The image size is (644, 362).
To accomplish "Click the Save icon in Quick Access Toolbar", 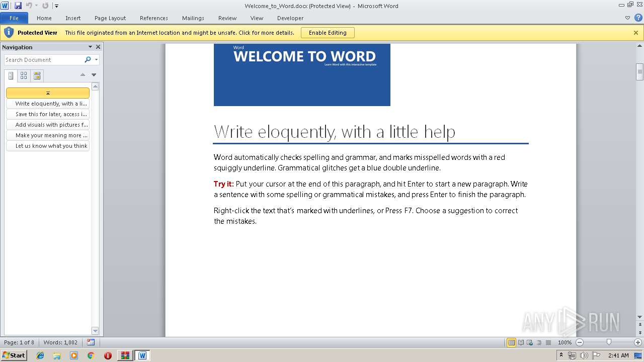I will click(18, 6).
